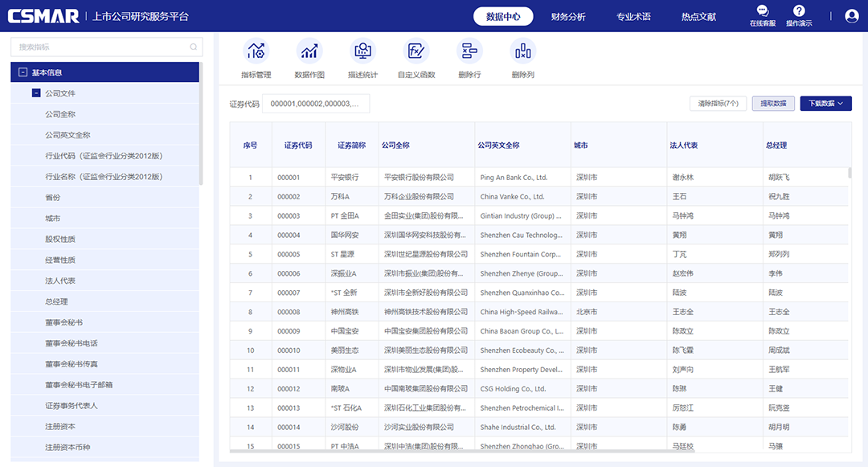Open the 操作演示 demo guide

[799, 16]
